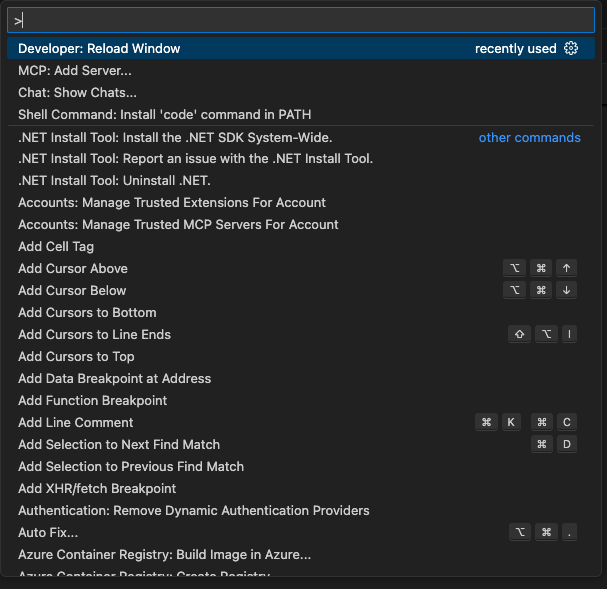Choose Add Cursors to Bottom

[x=301, y=313]
